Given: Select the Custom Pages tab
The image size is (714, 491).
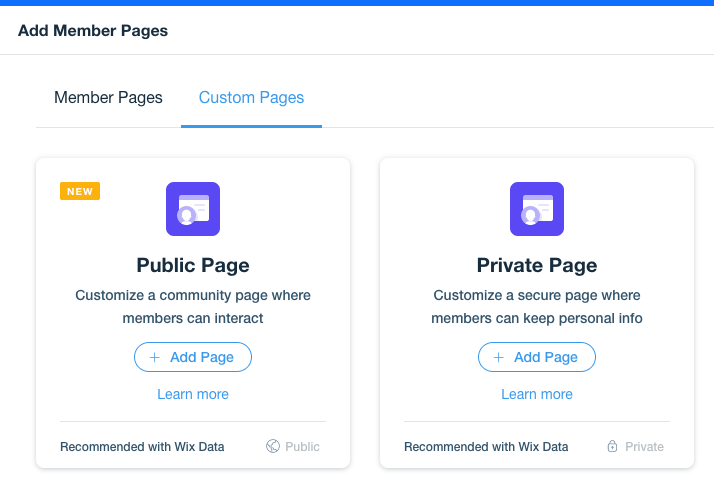Looking at the screenshot, I should coord(251,97).
